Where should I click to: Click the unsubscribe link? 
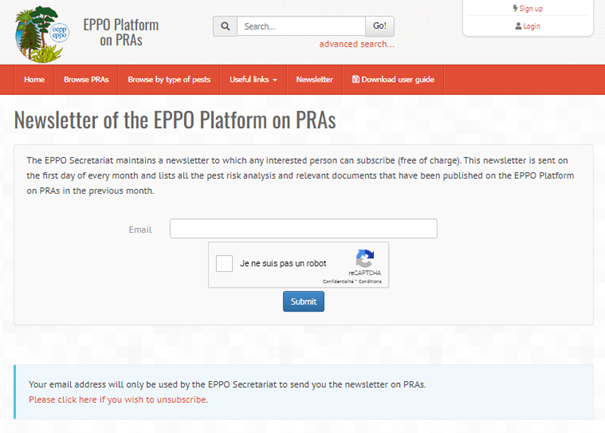click(118, 399)
